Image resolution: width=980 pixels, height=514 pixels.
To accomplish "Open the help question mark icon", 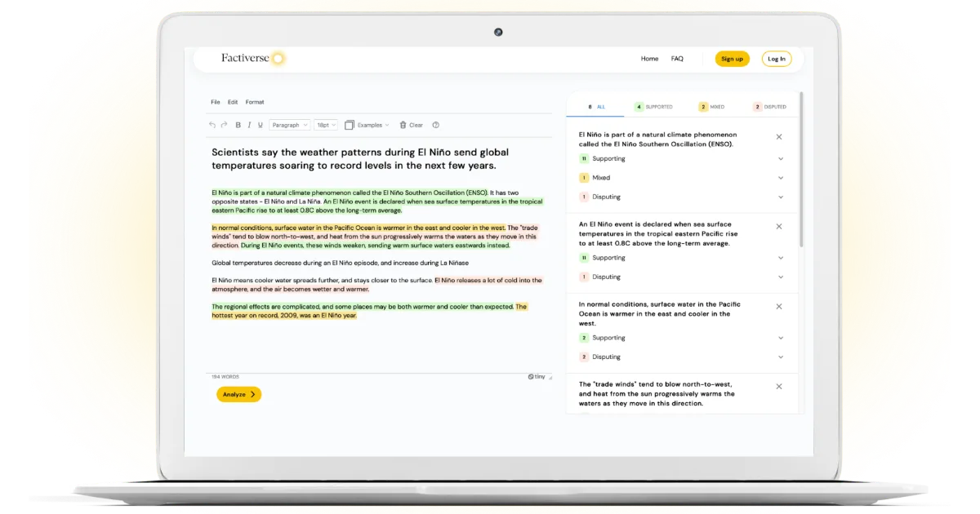I will click(x=435, y=125).
